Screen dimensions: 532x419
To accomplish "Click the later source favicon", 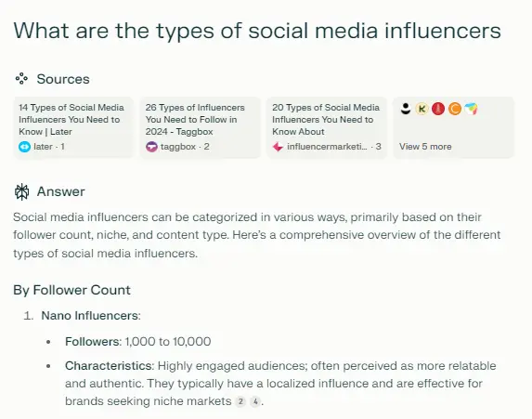I will [24, 147].
